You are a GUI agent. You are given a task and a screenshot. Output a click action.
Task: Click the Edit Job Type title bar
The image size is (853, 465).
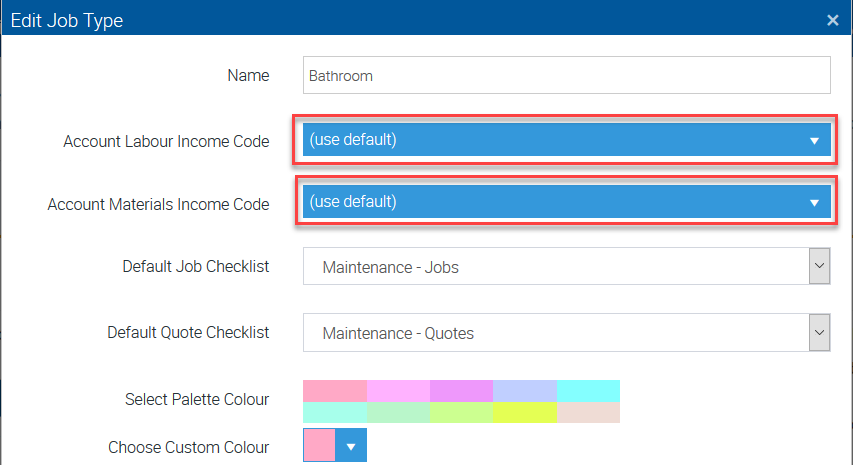click(400, 20)
